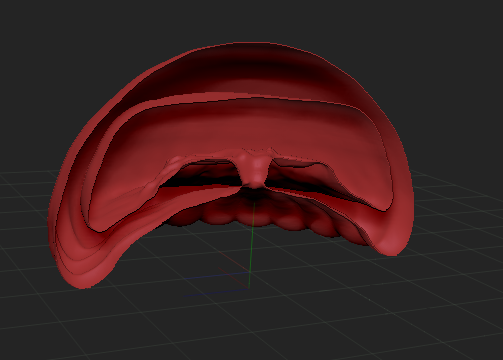Click the central protruding nub of the model

pos(257,171)
